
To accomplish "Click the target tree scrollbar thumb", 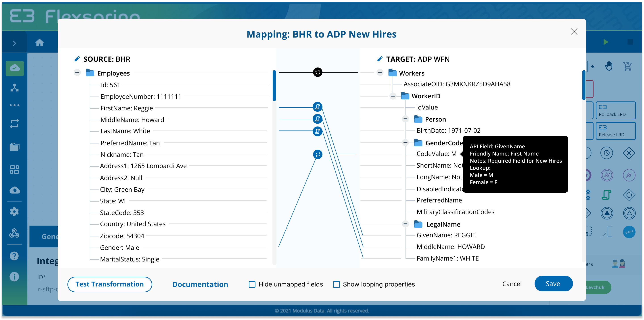I will tap(583, 85).
